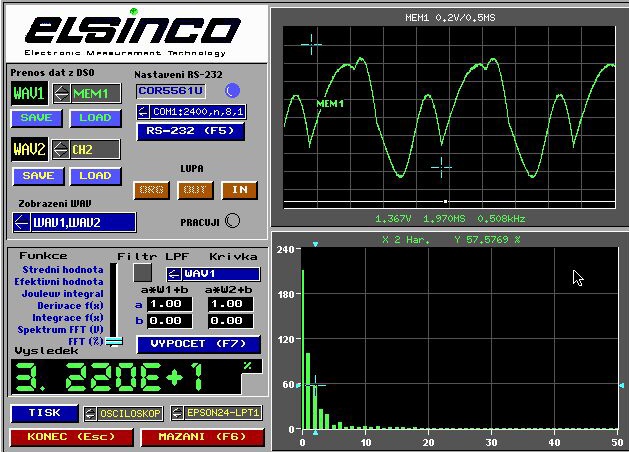Open the OSCILOSKOP print source dropdown
629x452 pixels.
click(x=130, y=413)
